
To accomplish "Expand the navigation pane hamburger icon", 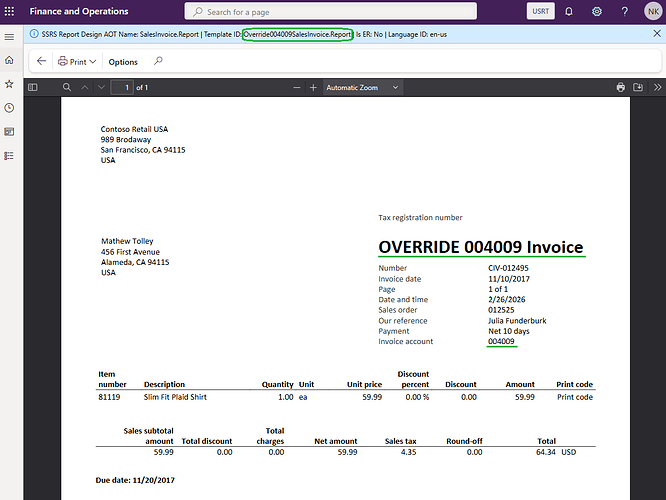I will point(9,37).
